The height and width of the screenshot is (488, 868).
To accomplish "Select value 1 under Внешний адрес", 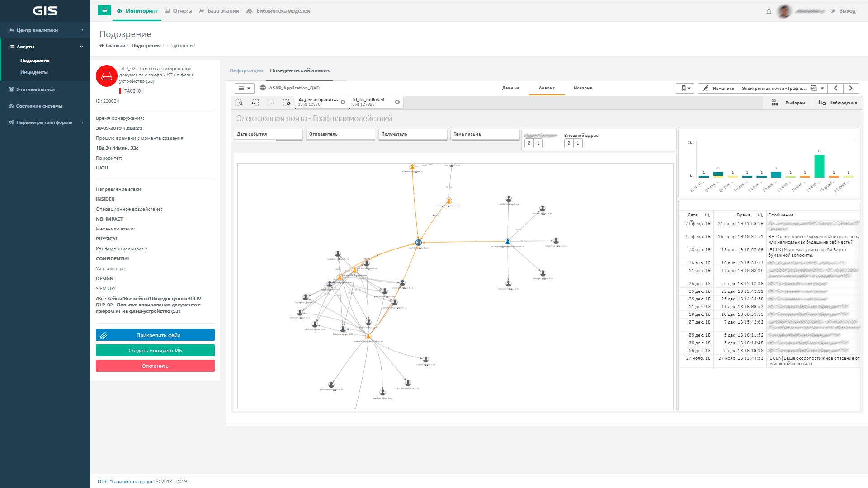I will [578, 143].
